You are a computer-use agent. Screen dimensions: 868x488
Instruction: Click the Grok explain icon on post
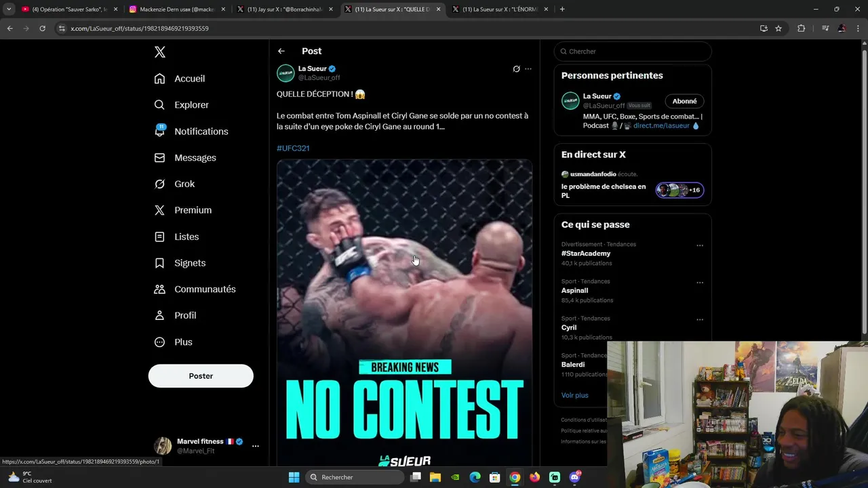516,69
